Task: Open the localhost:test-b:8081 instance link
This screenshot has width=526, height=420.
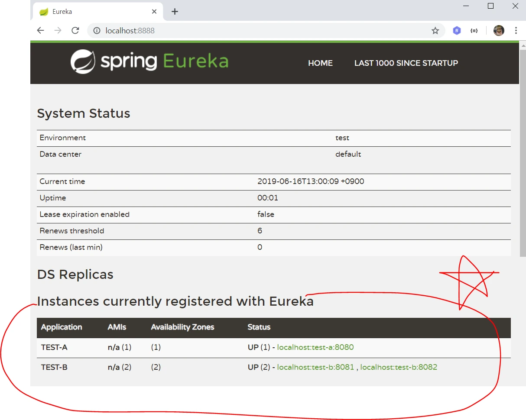Action: point(315,367)
